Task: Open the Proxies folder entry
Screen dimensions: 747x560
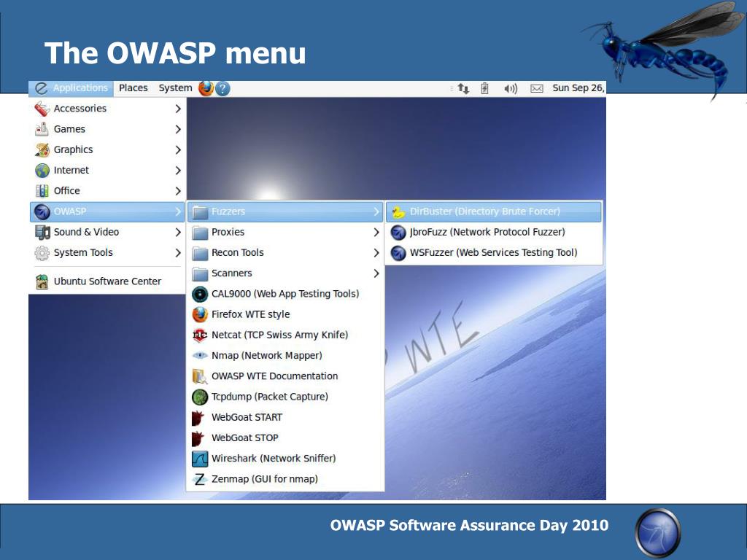Action: coord(285,232)
